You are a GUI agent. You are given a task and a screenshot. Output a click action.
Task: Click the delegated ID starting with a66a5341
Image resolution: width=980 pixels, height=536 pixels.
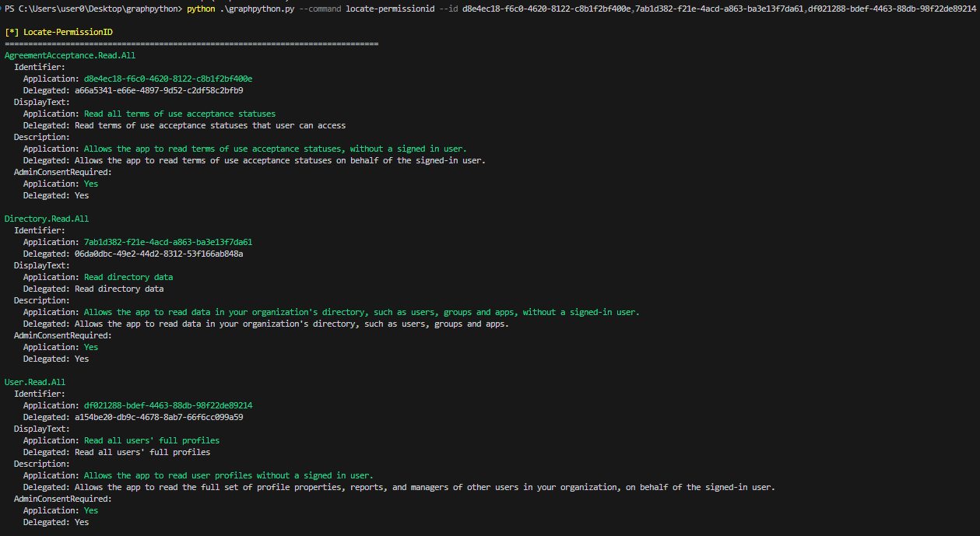(159, 90)
